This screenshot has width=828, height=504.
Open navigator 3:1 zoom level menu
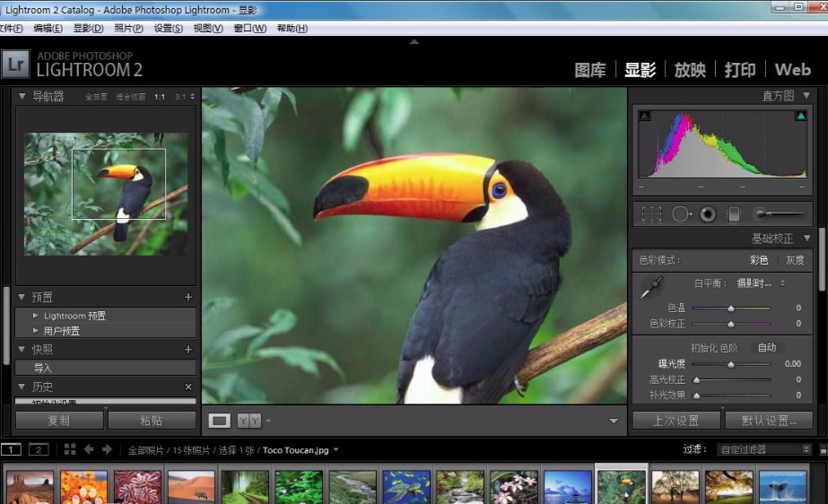click(x=185, y=97)
